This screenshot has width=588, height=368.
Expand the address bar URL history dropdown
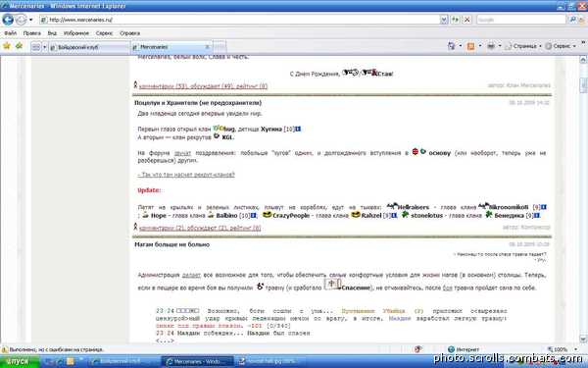444,20
